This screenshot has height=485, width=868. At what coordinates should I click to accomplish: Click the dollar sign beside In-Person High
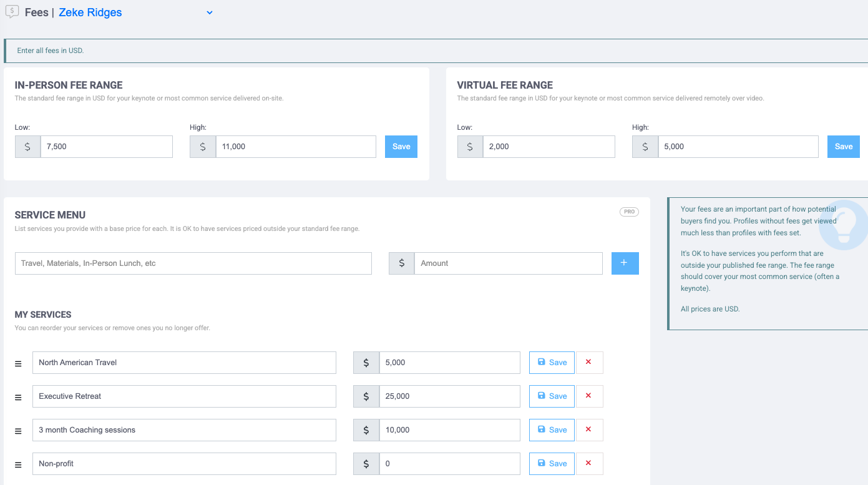pos(203,147)
